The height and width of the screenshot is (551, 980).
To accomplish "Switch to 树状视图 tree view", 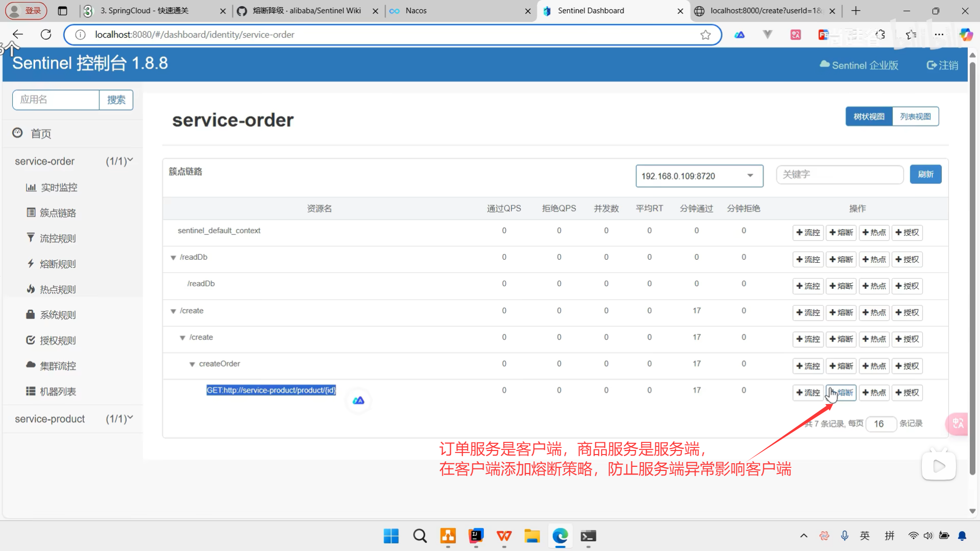I will point(869,116).
